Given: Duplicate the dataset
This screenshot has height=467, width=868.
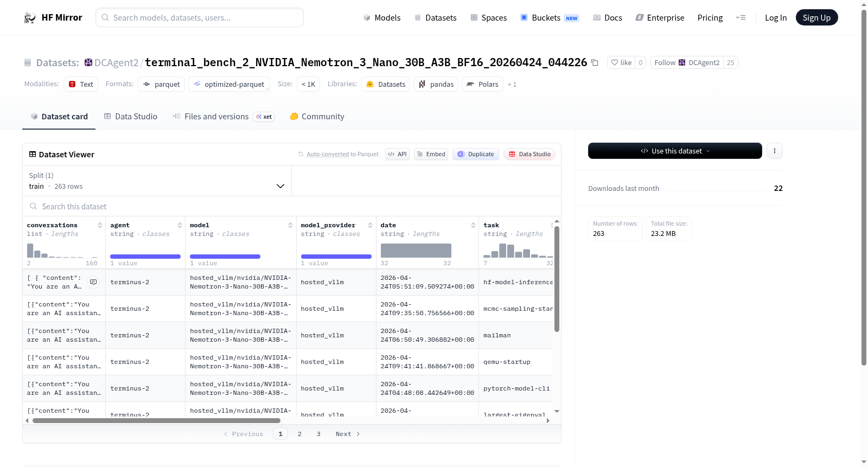Looking at the screenshot, I should click(x=476, y=154).
